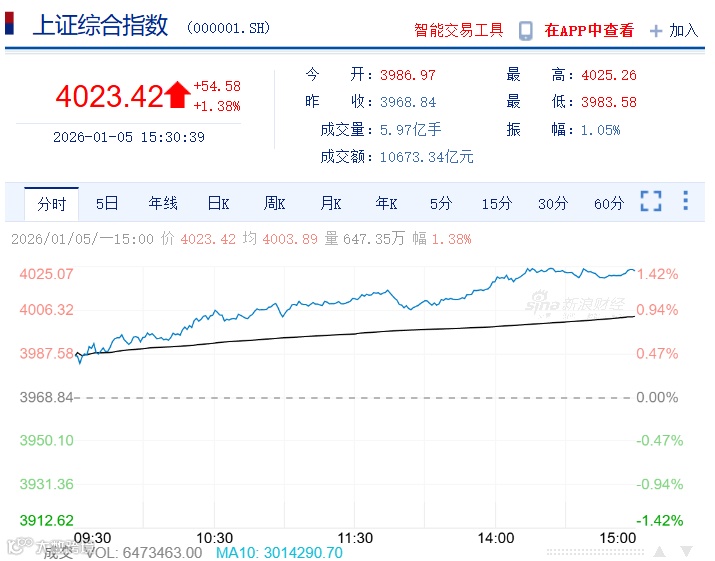
Task: Open the 月K monthly candlestick tab
Action: (x=331, y=203)
